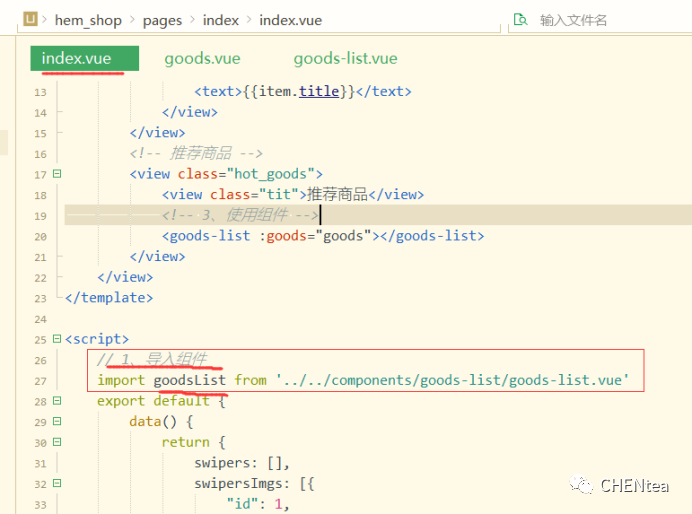Fold the swipersImgs array at line 32
The width and height of the screenshot is (692, 514).
pos(56,483)
